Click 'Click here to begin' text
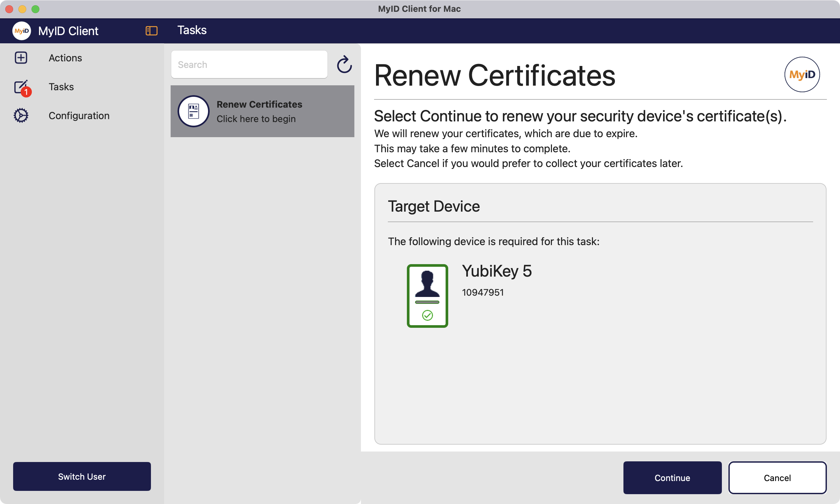 [256, 119]
